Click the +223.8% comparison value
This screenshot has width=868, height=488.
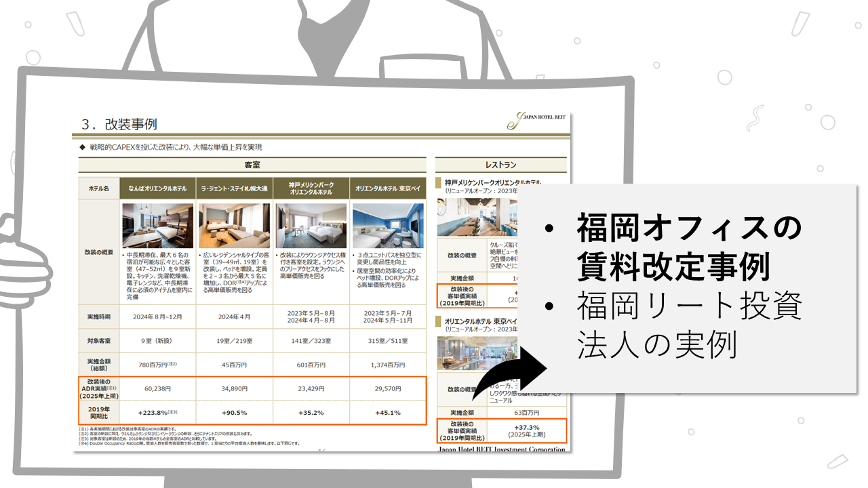click(x=157, y=412)
